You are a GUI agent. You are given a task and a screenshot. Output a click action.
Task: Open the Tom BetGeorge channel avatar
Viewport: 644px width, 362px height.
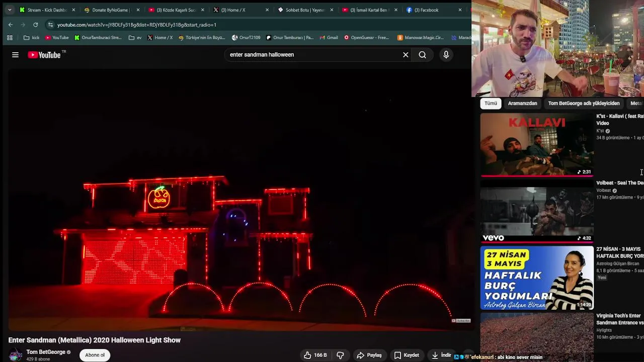click(x=16, y=354)
